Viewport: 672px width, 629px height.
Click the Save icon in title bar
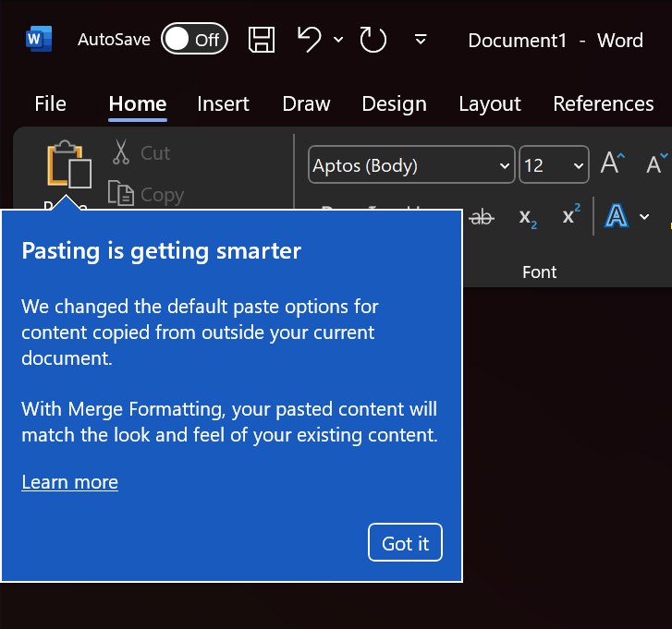pos(263,40)
